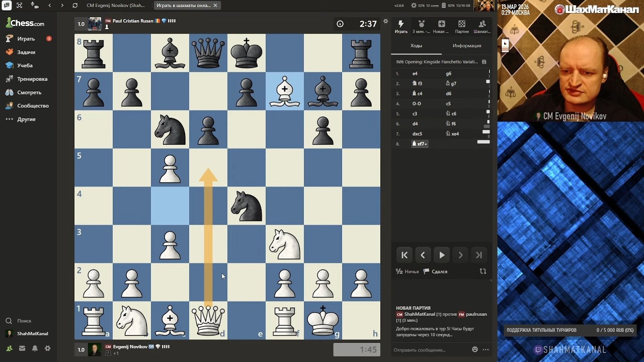644x362 pixels.
Task: Click the screenshot capture icon in top bar
Action: point(19,6)
